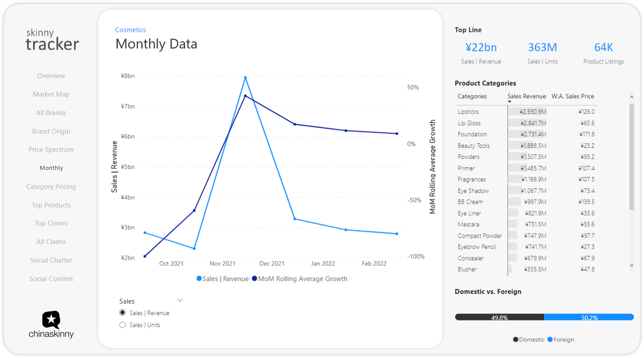Click the Foreign legend circle
644x358 pixels.
pos(550,339)
